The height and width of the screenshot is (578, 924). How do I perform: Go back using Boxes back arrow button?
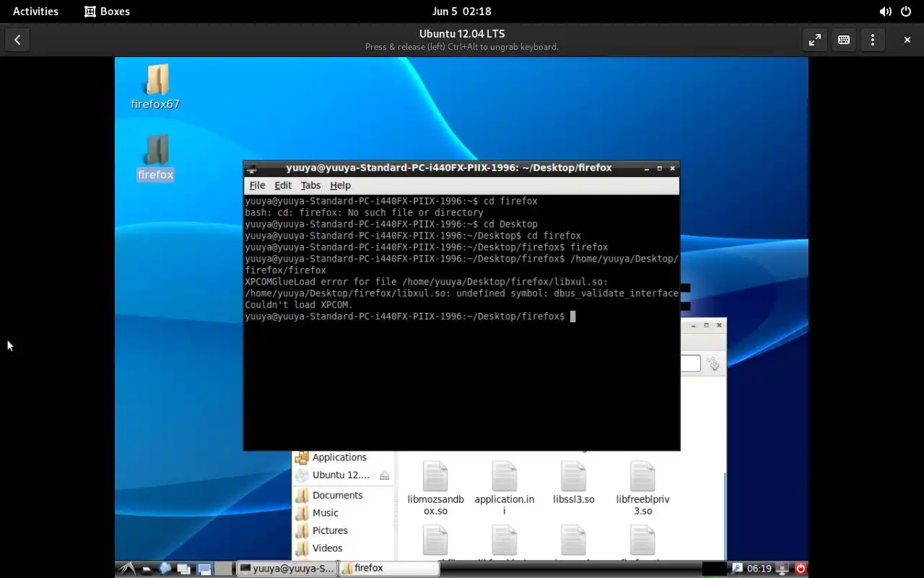17,40
